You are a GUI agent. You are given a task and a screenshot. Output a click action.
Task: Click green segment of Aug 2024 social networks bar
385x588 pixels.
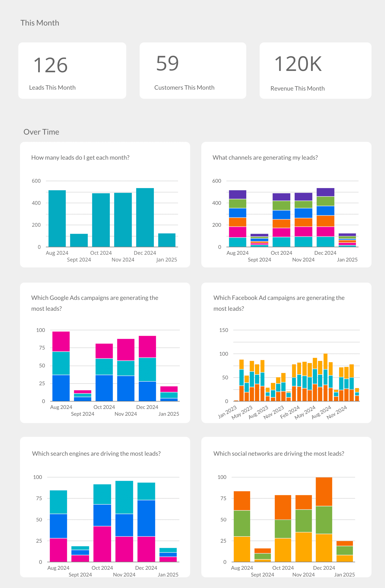[x=242, y=523]
